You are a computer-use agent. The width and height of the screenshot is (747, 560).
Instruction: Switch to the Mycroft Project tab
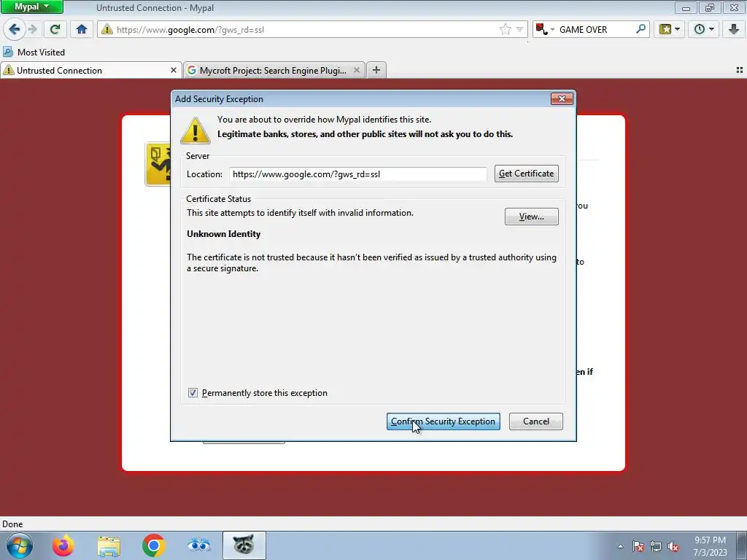274,71
